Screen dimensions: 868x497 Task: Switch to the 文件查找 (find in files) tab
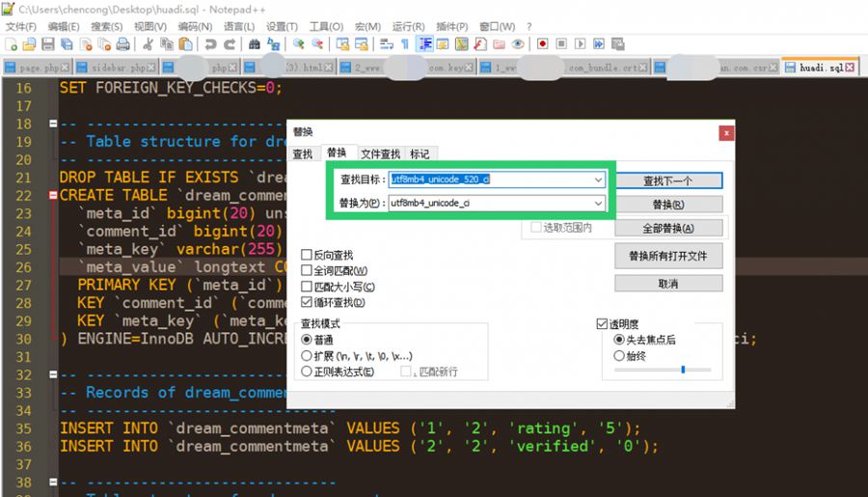(x=380, y=153)
